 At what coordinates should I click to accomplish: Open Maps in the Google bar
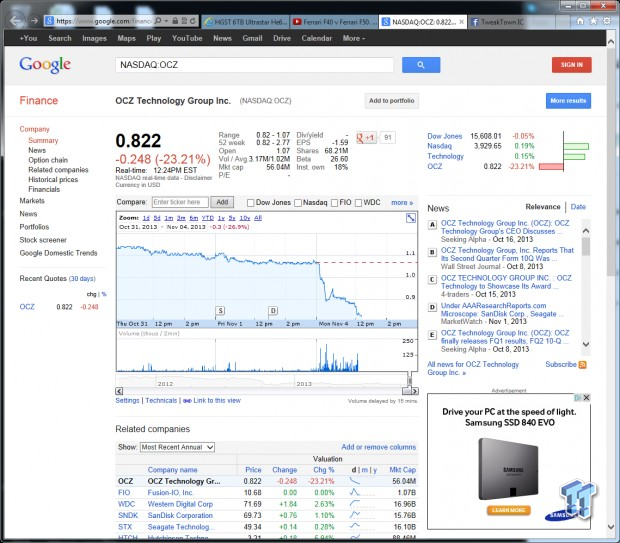click(127, 38)
